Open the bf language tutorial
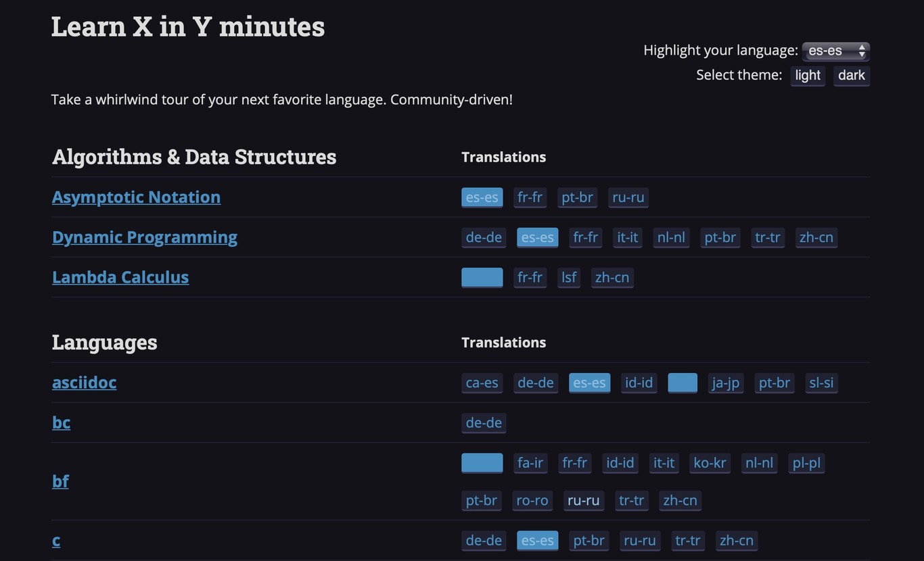924x561 pixels. [60, 481]
